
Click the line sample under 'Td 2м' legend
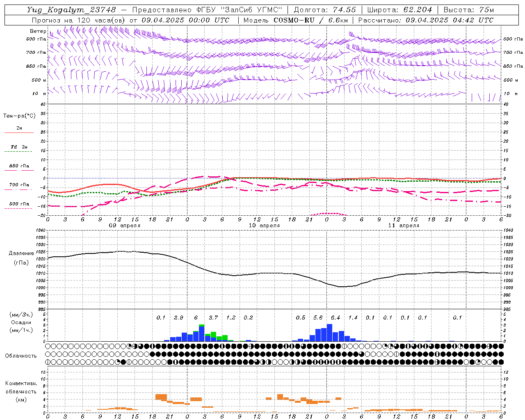point(18,152)
